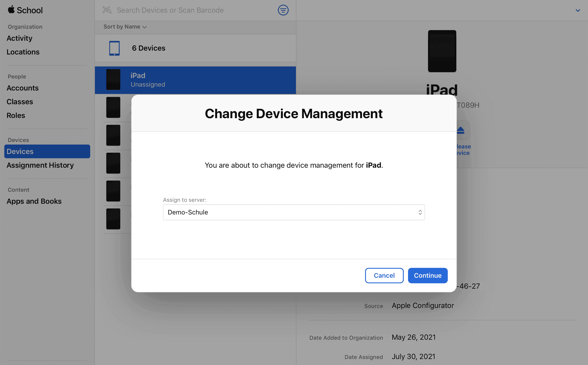Click Cancel to dismiss the dialog
Image resolution: width=588 pixels, height=365 pixels.
384,275
